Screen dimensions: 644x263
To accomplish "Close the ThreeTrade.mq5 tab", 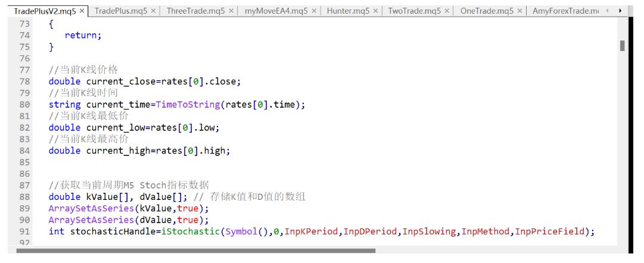I will 231,11.
